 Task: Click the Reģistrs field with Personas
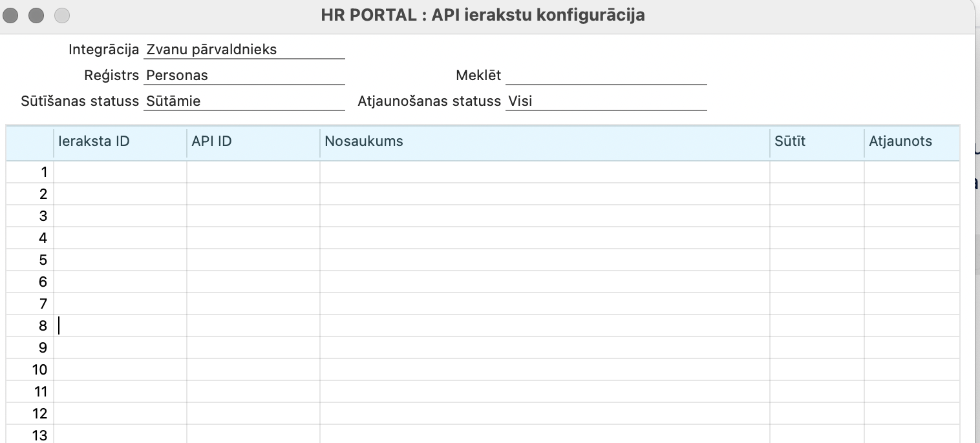point(244,76)
